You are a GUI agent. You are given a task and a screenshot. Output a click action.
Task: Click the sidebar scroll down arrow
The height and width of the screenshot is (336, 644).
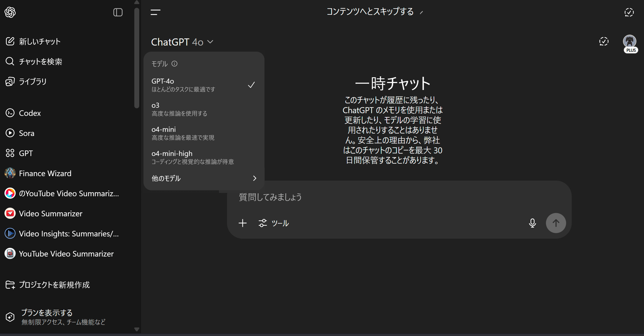(137, 329)
